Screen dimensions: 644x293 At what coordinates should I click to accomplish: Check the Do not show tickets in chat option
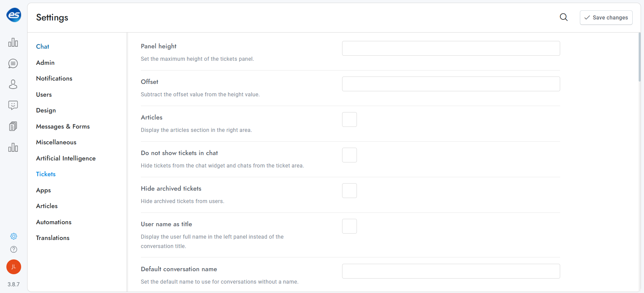click(350, 155)
